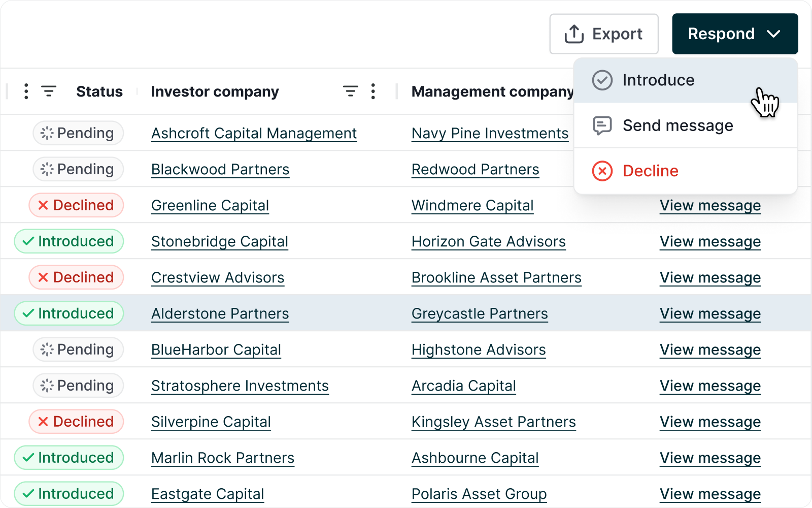Screen dimensions: 812x508
Task: Select Send message in the Respond menu
Action: pos(678,125)
